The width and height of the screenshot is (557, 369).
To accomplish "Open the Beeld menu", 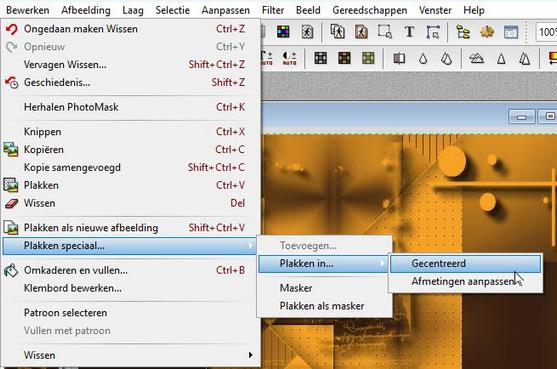I will tap(308, 10).
